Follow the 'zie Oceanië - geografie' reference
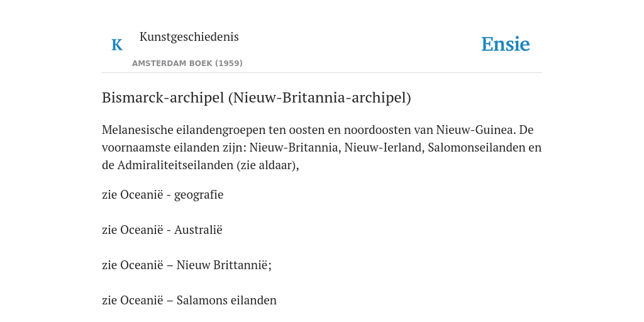Viewport: 644px width, 322px height. click(163, 194)
